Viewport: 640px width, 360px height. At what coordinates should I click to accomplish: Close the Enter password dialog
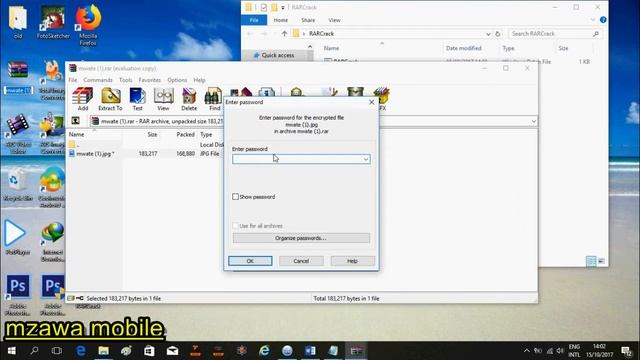tap(371, 102)
